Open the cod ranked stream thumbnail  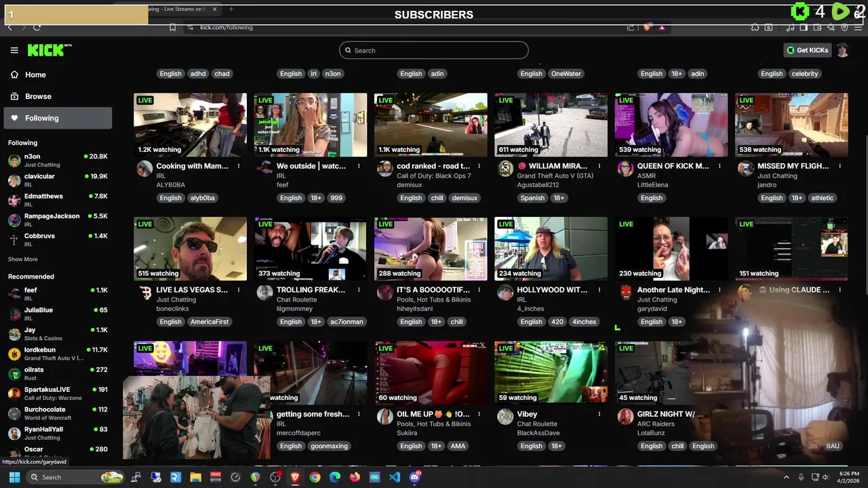431,125
